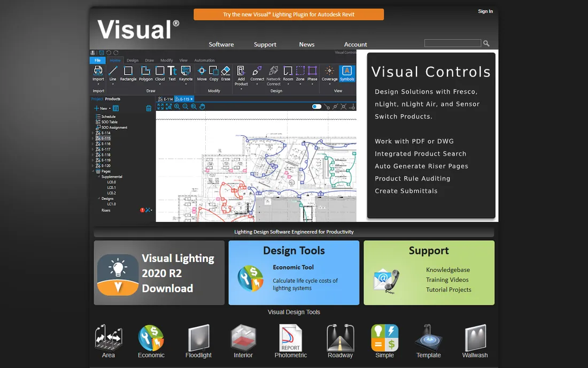Open the Photometric report tool
The width and height of the screenshot is (588, 368).
[291, 338]
